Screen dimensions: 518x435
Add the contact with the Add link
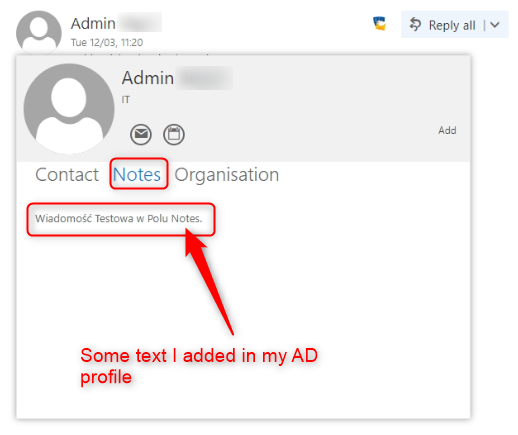tap(447, 130)
